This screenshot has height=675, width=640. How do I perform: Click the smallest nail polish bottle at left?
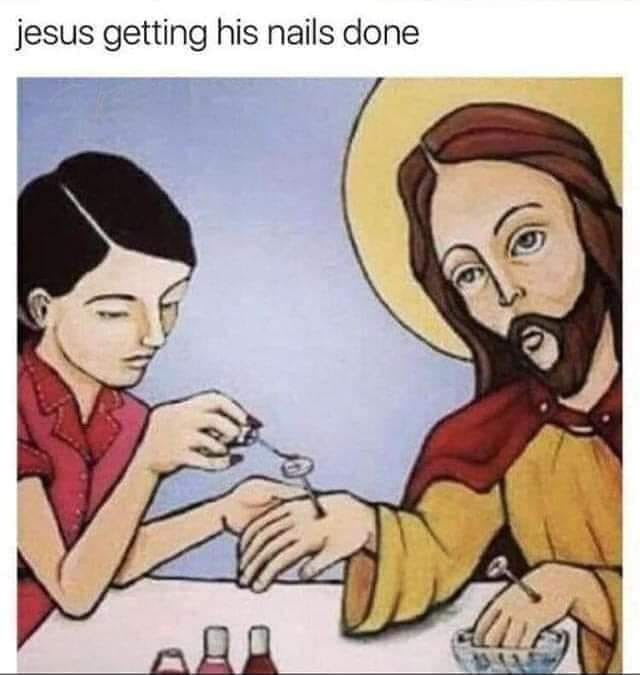[171, 662]
